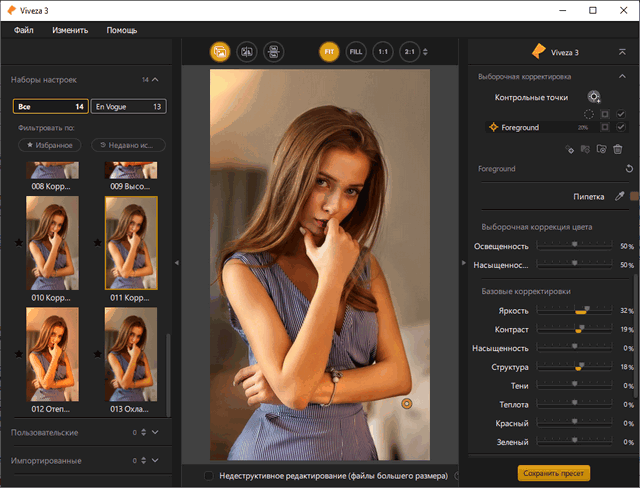
Task: Add a new control point
Action: pos(594,97)
